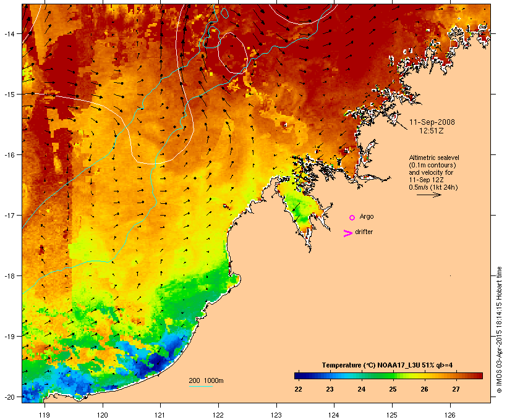Image resolution: width=507 pixels, height=420 pixels.
Task: Click latitude axis label '-17'
Action: (9, 215)
